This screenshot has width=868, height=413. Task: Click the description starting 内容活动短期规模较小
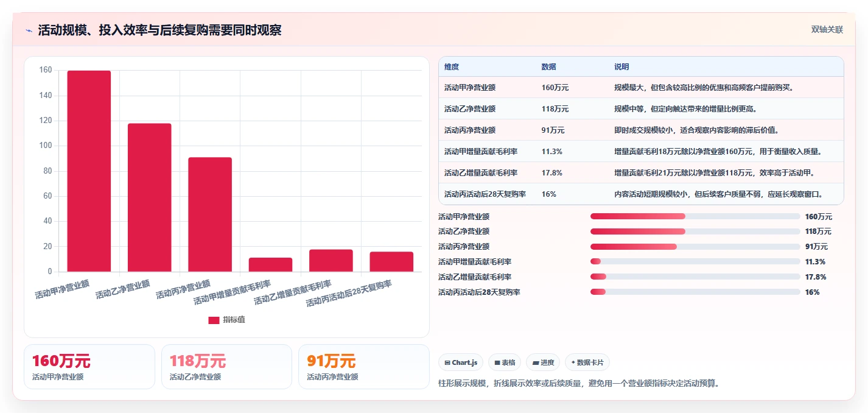point(719,194)
